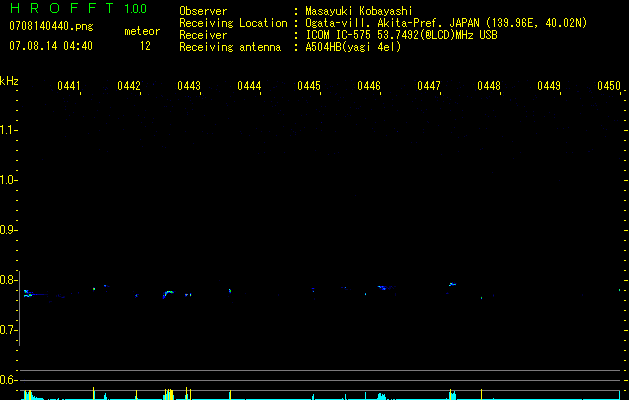Screen dimensions: 629x400
Task: Click the 0444 time marker
Action: coord(249,86)
